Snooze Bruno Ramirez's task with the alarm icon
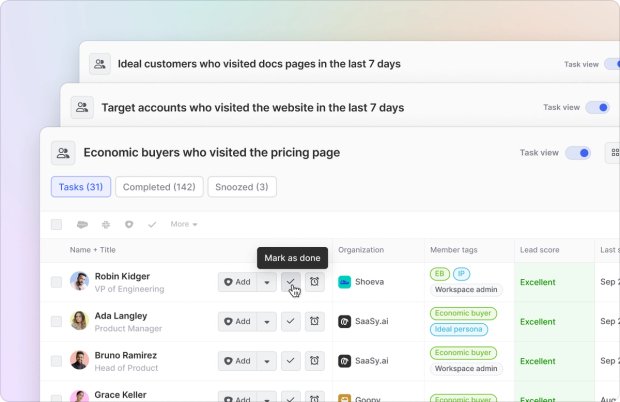This screenshot has height=402, width=620. pos(315,360)
